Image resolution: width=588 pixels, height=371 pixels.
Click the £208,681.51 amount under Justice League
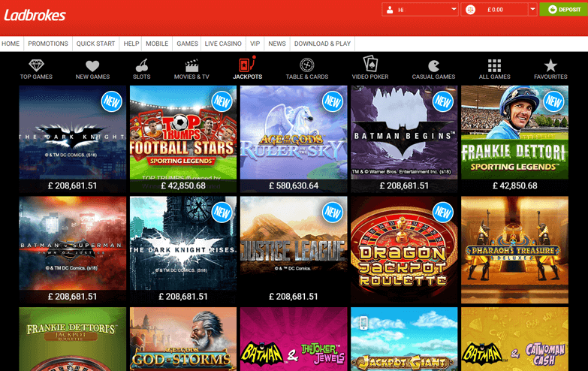(294, 297)
